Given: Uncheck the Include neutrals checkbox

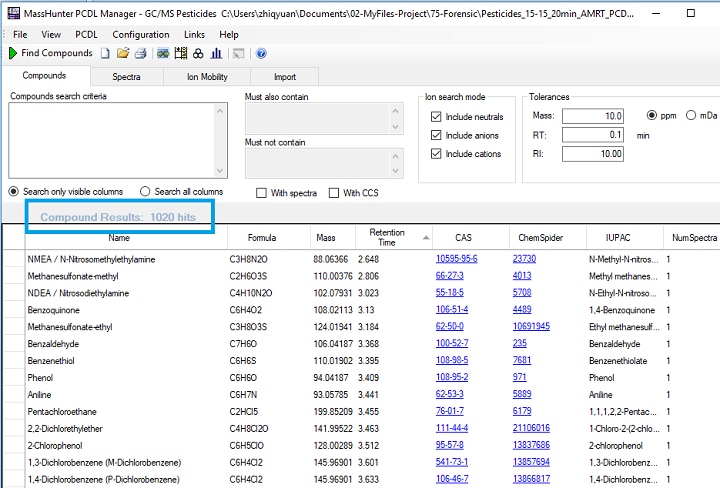Looking at the screenshot, I should [x=435, y=117].
